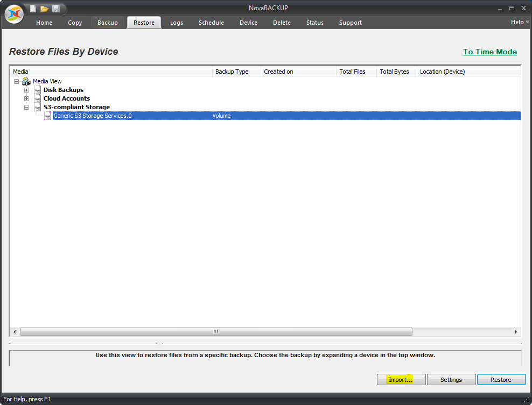Select the Media View tree item
The width and height of the screenshot is (532, 405).
pos(47,81)
